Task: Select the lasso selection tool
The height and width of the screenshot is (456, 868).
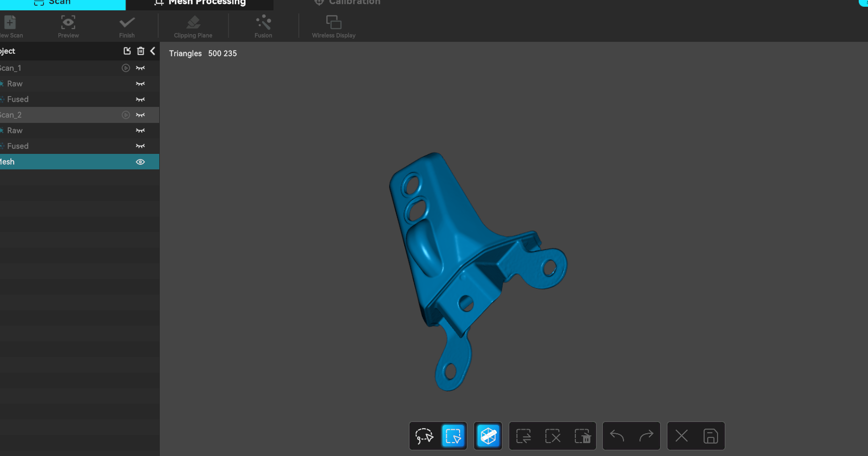Action: pos(424,436)
